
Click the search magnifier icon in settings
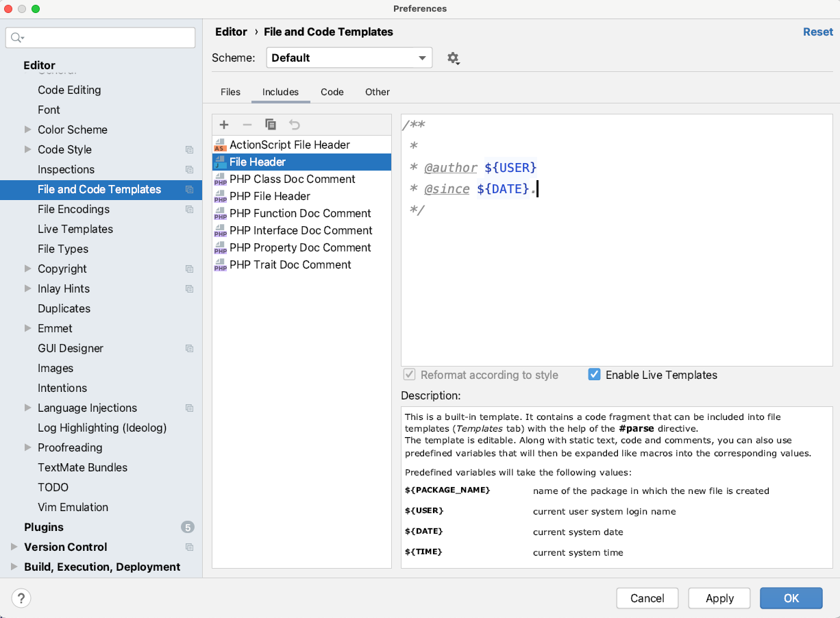coord(17,38)
